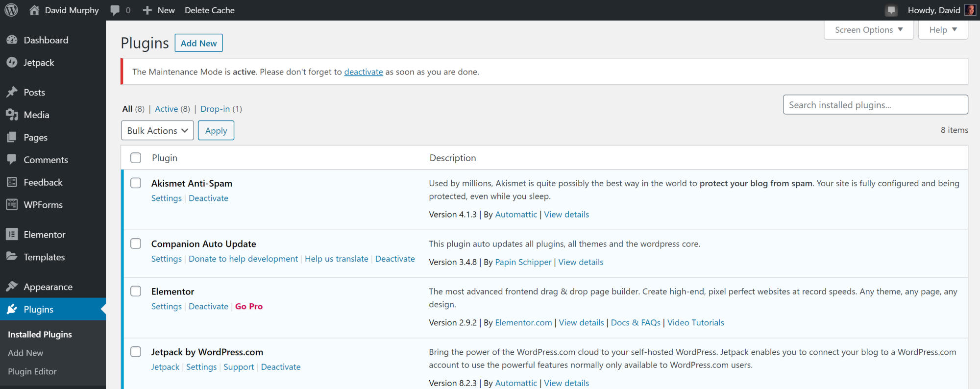Open the Jetpack link under Jetpack plugin
The image size is (980, 389).
tap(165, 367)
